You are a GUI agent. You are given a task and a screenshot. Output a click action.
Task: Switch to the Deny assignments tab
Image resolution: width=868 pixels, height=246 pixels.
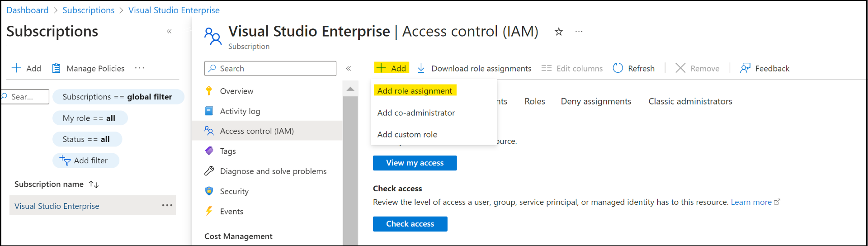[x=596, y=101]
